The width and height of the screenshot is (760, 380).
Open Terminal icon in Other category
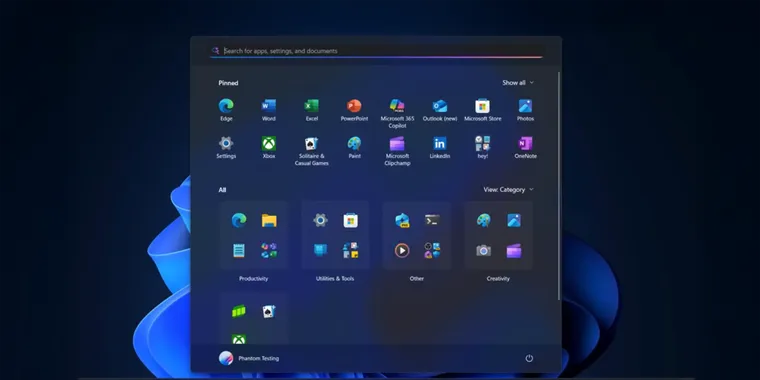coord(432,221)
